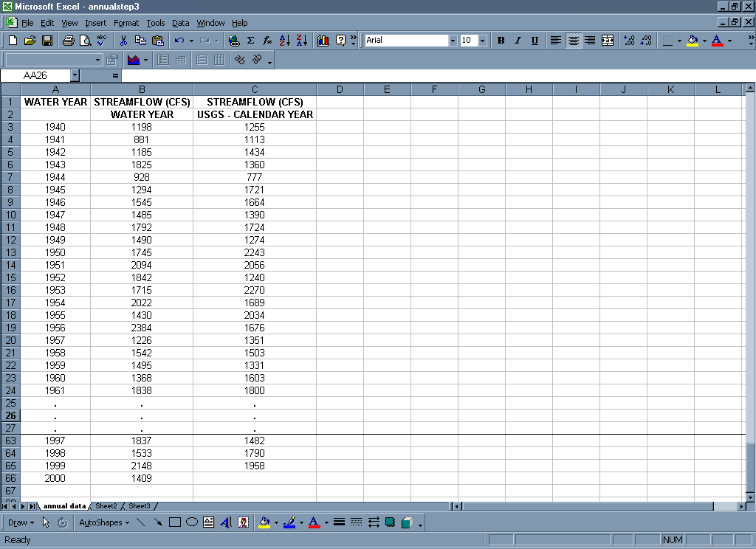756x549 pixels.
Task: Click the Draw menu button
Action: click(x=20, y=522)
